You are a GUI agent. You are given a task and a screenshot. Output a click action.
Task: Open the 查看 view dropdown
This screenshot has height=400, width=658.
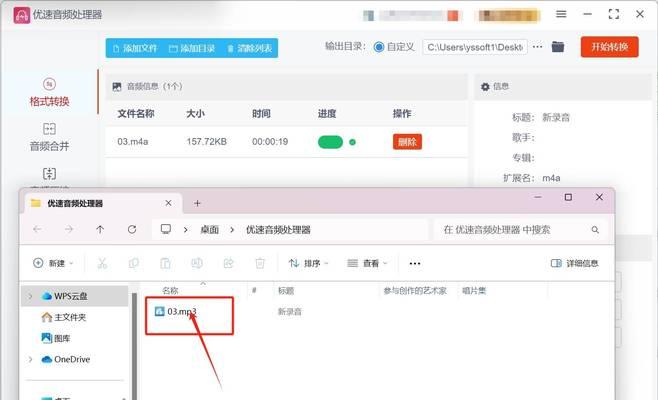coord(367,263)
